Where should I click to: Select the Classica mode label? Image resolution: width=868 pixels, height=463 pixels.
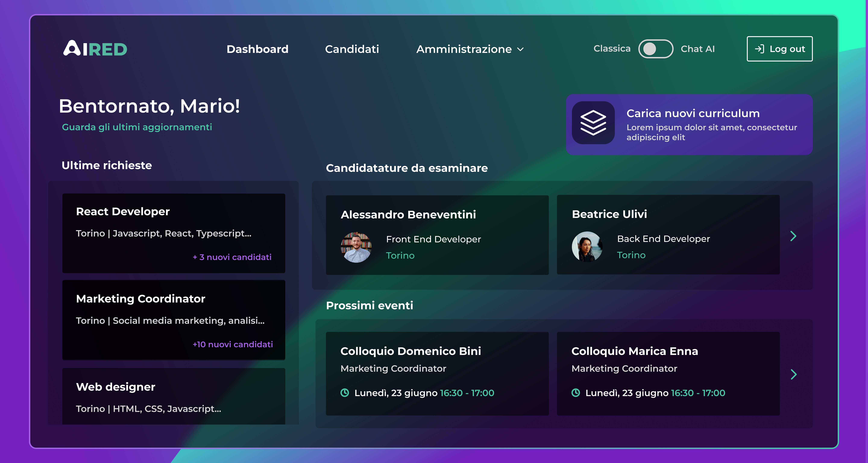tap(612, 49)
